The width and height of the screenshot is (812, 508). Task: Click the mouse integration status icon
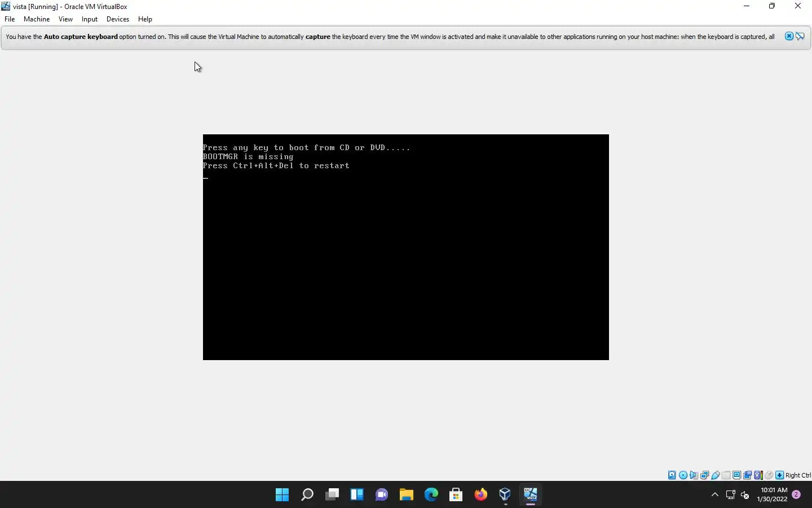click(x=769, y=475)
